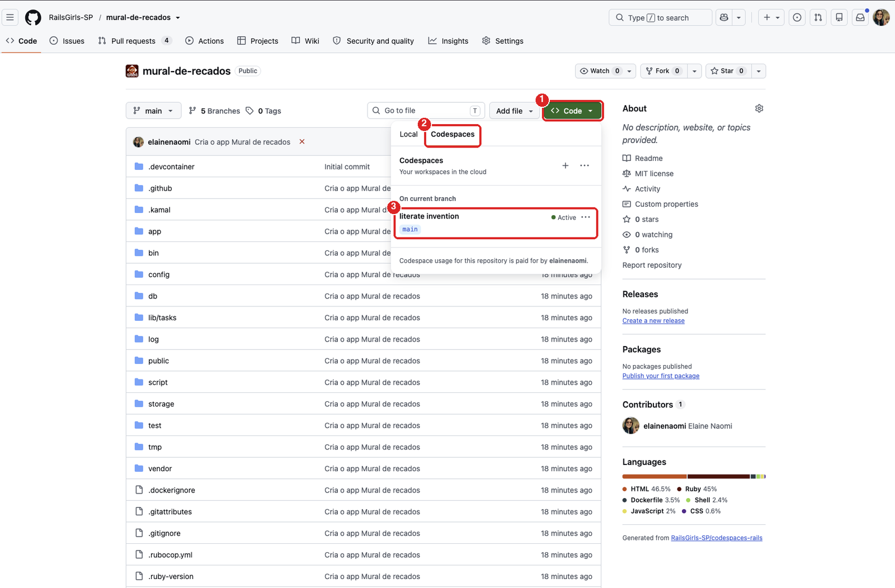The width and height of the screenshot is (895, 588).
Task: Open the repositories icon in top header
Action: pos(839,17)
